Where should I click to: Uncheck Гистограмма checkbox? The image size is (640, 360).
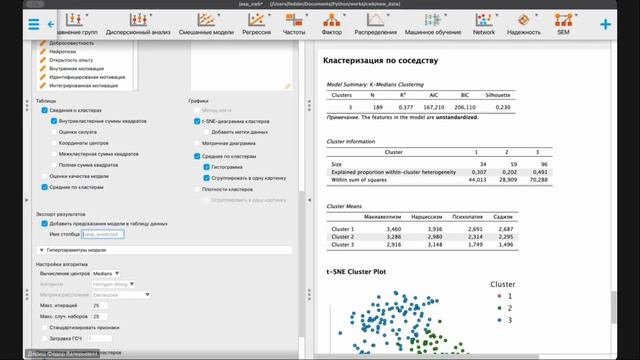(207, 167)
